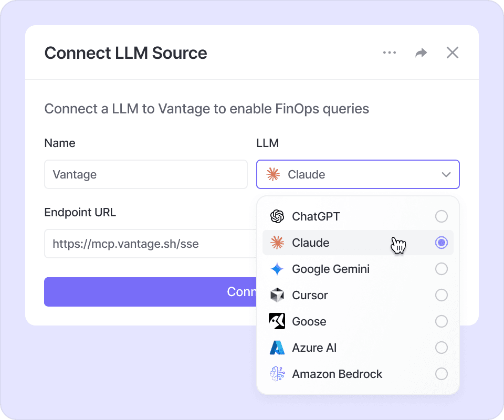Viewport: 504px width, 420px height.
Task: Click the Endpoint URL input field
Action: (150, 244)
